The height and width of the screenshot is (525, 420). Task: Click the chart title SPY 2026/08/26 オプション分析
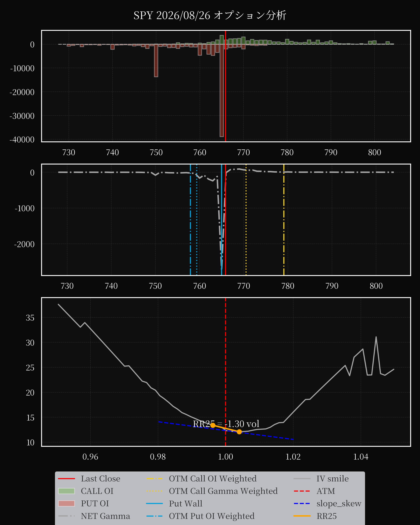[x=210, y=16]
